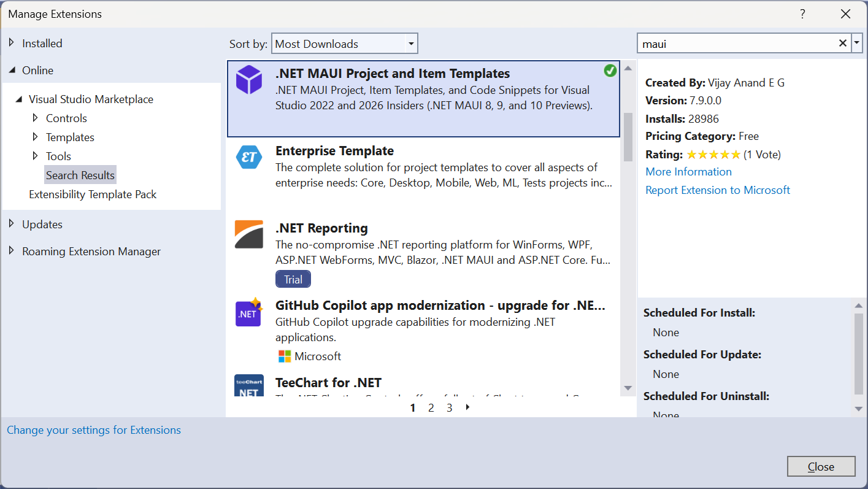Image resolution: width=868 pixels, height=489 pixels.
Task: Select Extensibility Template Pack item
Action: tap(93, 194)
